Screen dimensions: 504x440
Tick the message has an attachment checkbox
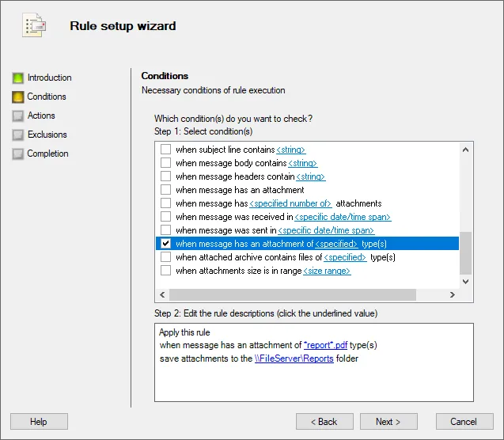(x=166, y=190)
